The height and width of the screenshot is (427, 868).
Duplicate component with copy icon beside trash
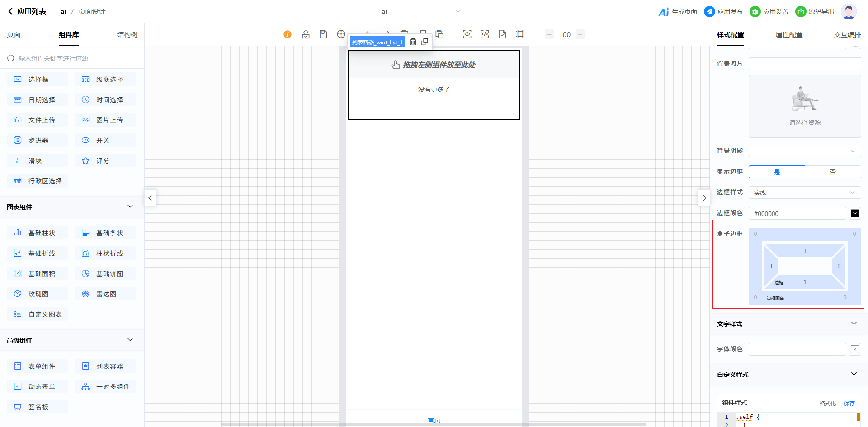pyautogui.click(x=425, y=42)
